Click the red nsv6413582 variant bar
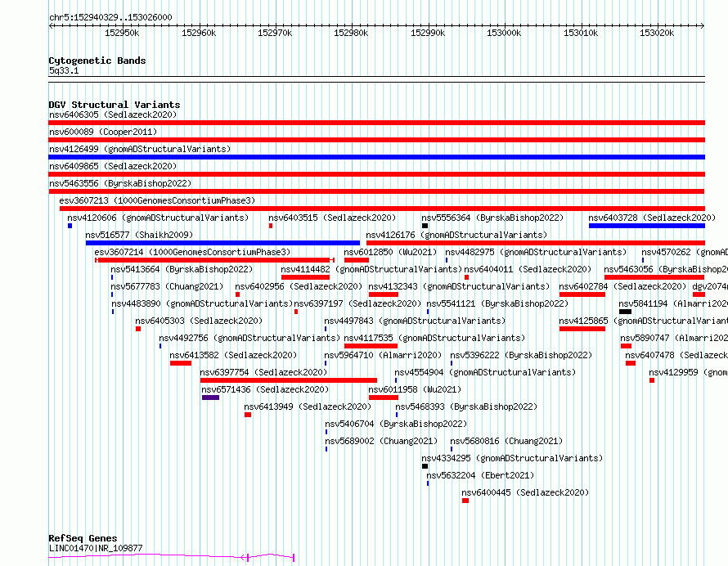This screenshot has width=728, height=566. (x=181, y=363)
